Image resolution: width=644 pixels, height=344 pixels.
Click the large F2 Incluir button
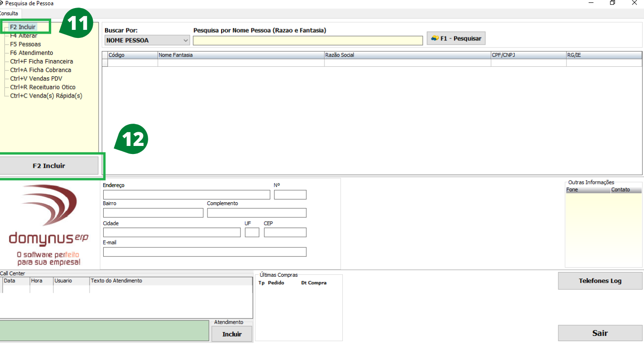pos(49,166)
